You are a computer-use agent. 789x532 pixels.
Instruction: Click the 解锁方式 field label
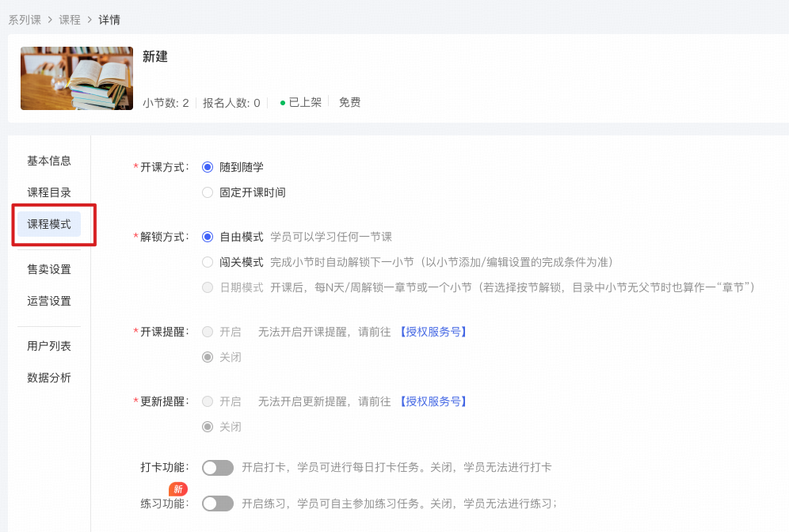pos(162,237)
